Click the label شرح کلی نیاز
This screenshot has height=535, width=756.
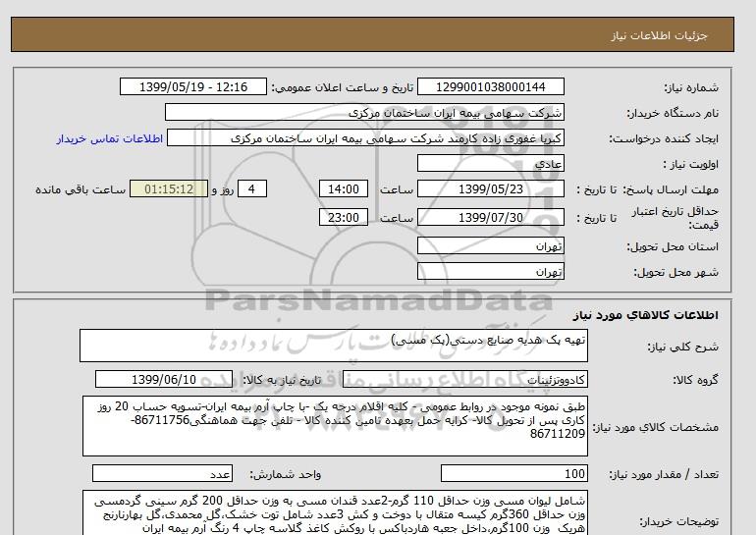tap(682, 347)
